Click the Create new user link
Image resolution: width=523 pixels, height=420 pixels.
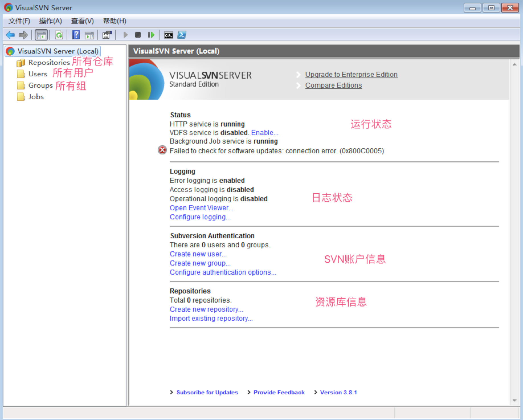click(x=198, y=254)
